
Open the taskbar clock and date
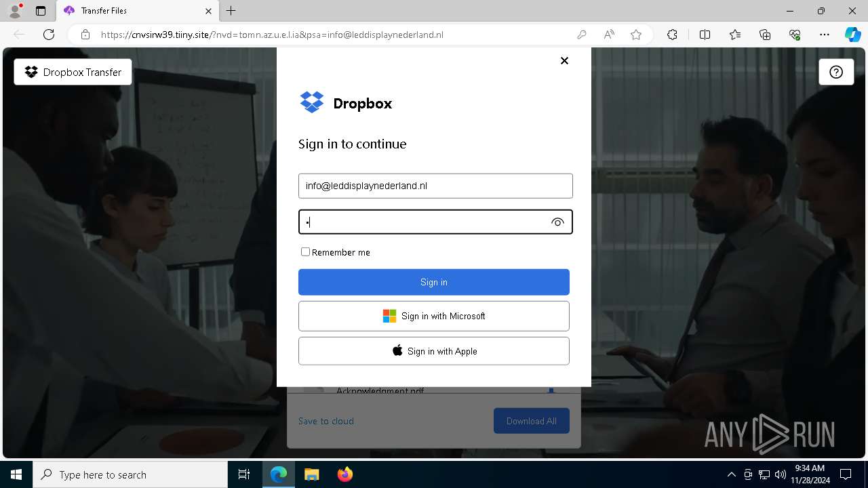point(810,474)
